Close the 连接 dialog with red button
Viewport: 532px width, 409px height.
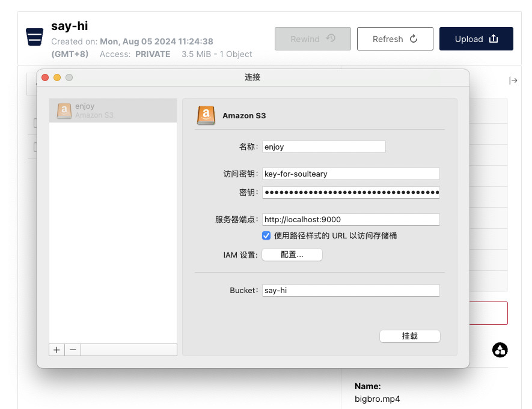coord(45,77)
